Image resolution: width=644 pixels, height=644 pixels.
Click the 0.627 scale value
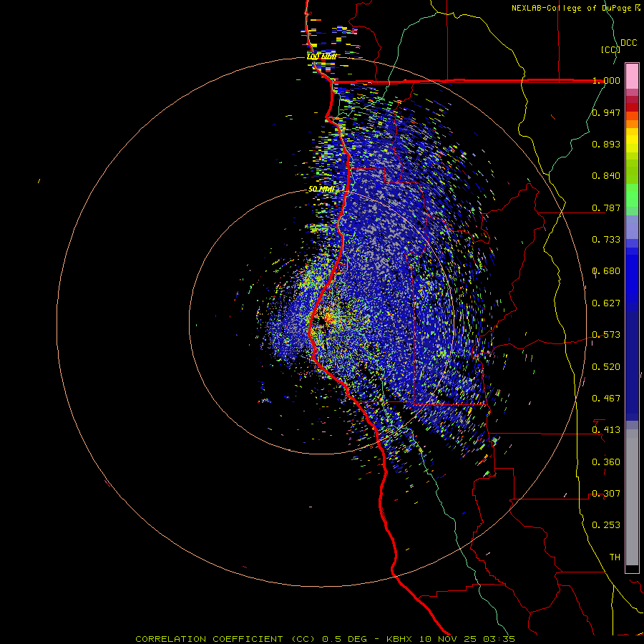[x=606, y=303]
